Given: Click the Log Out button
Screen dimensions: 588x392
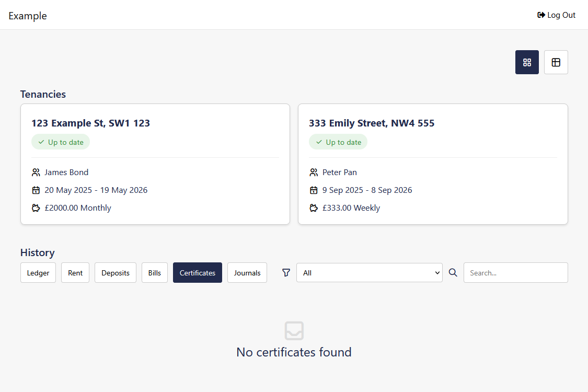Looking at the screenshot, I should coord(556,15).
